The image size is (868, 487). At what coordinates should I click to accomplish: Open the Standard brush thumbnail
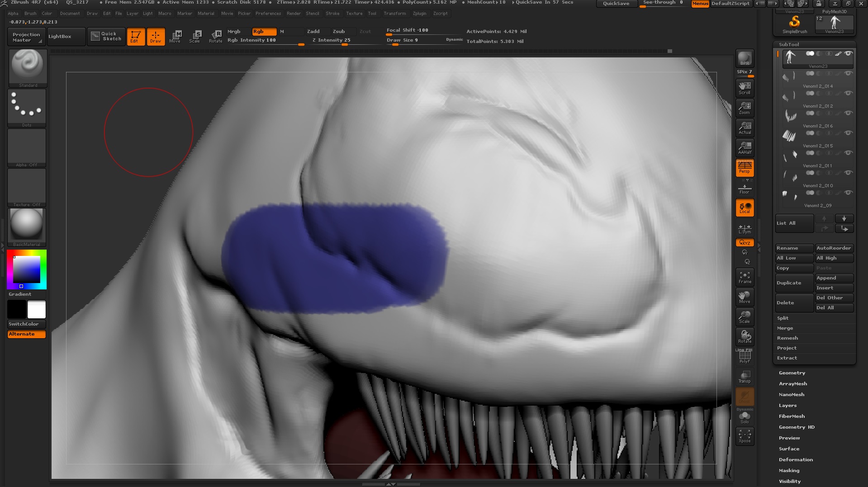point(27,68)
